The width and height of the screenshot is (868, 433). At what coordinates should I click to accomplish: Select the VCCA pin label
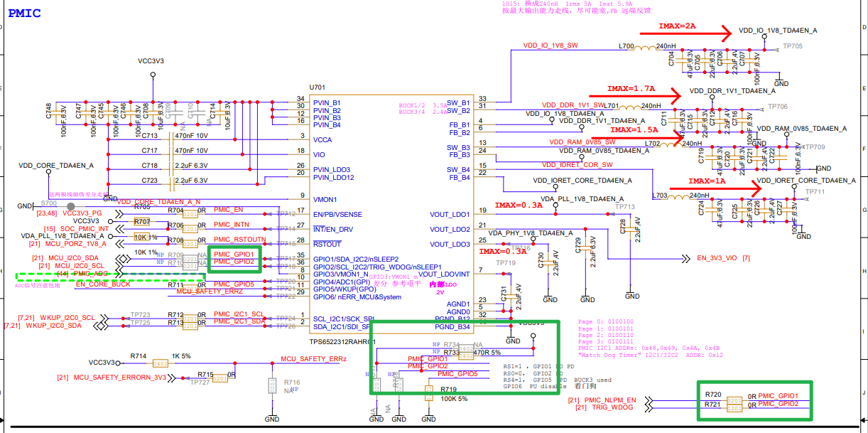[322, 140]
